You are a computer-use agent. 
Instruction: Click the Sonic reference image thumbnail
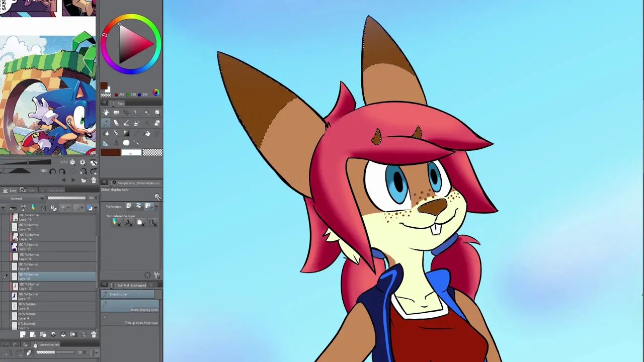click(48, 95)
